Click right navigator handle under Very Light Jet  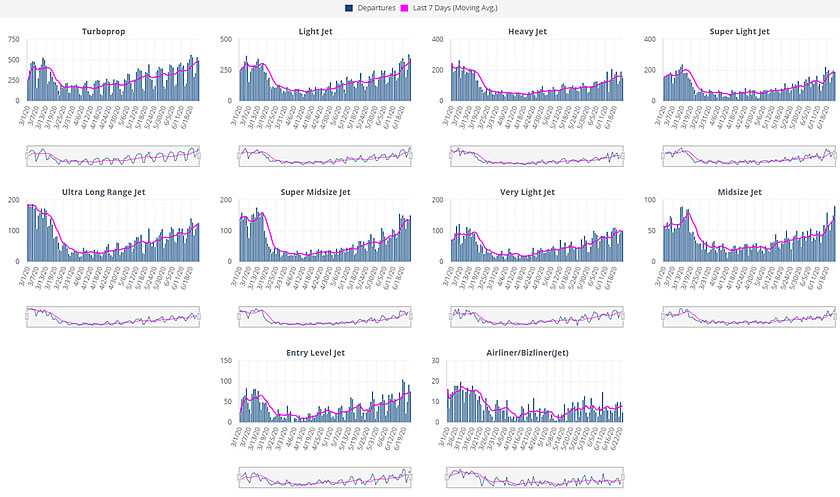point(623,317)
